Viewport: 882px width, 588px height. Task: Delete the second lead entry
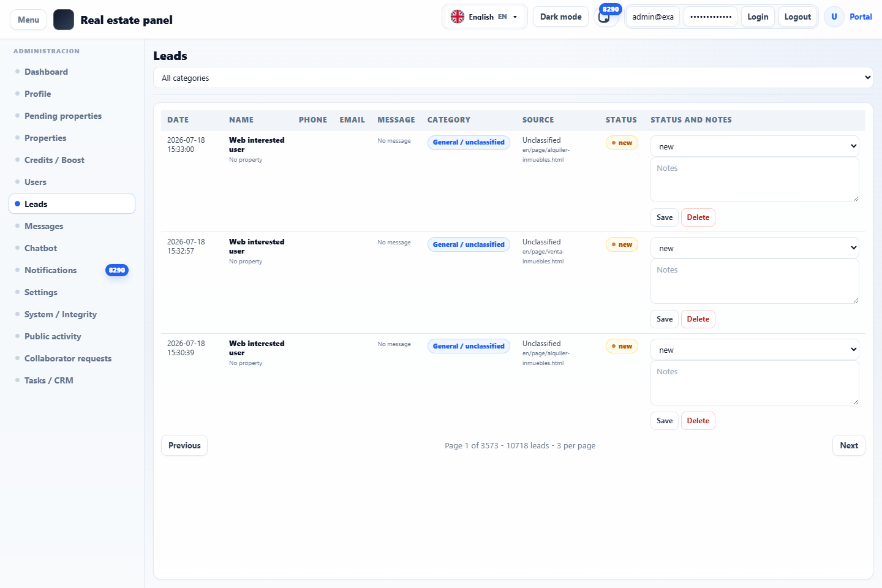[x=698, y=319]
